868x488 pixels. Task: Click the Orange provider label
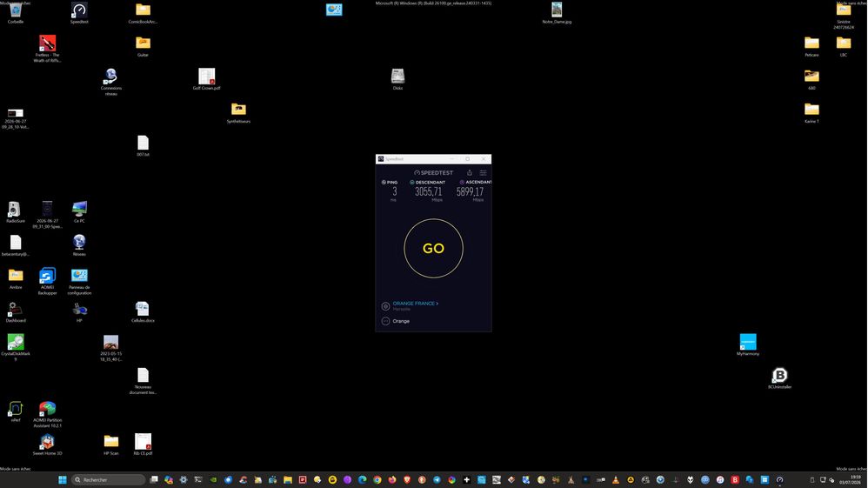(x=401, y=321)
